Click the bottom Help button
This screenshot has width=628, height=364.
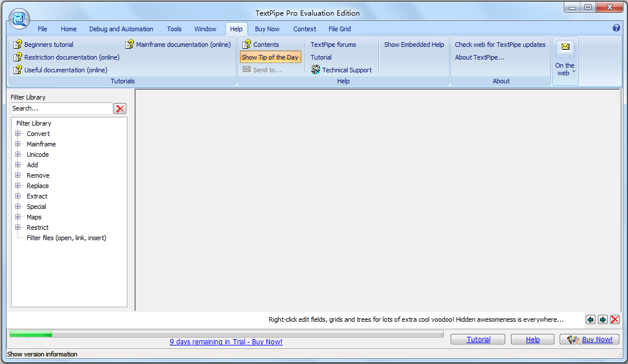coord(532,340)
